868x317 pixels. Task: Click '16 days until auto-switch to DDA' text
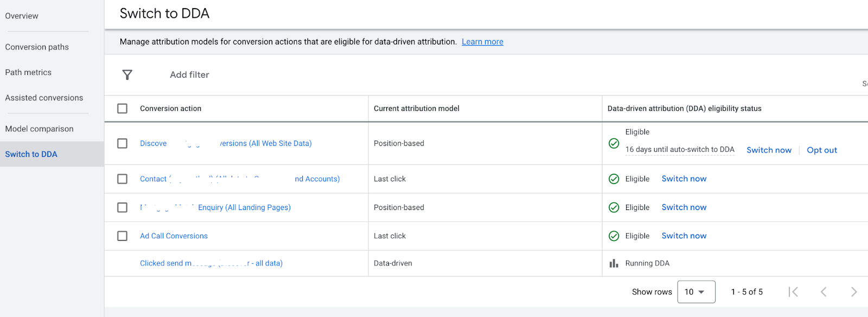point(680,150)
